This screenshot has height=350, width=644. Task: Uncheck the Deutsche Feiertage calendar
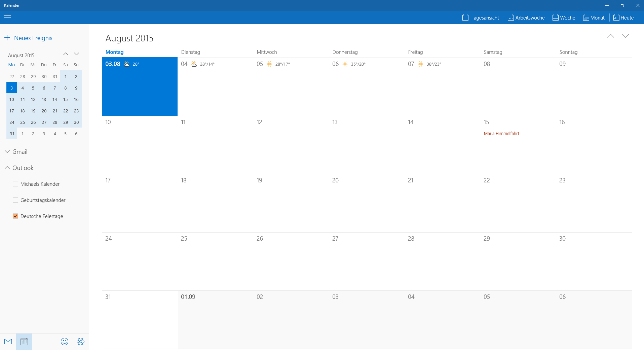(15, 216)
